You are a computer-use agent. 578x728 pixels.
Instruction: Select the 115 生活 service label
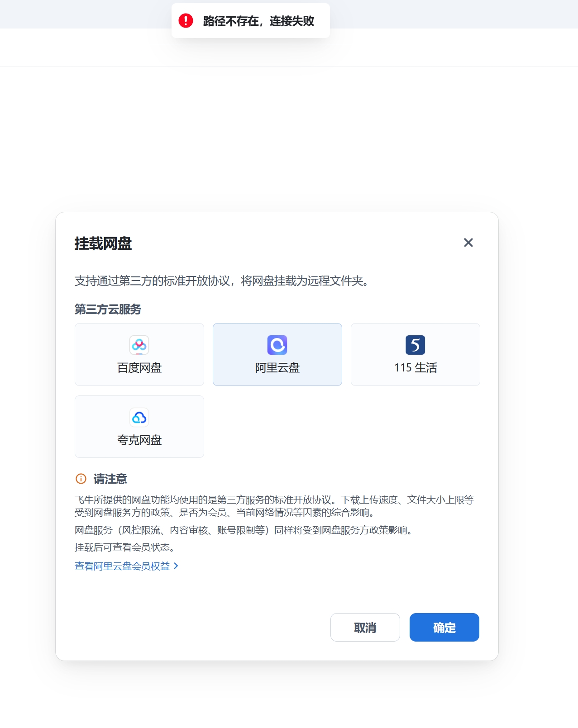pos(416,368)
